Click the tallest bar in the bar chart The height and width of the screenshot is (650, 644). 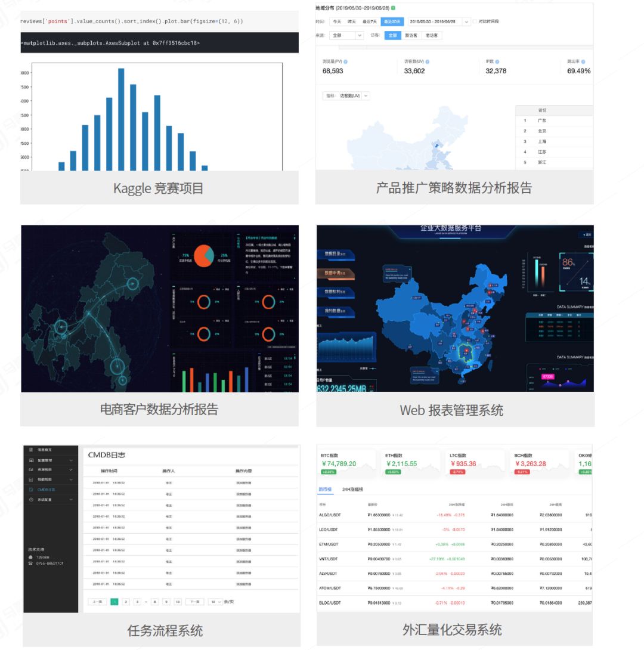(x=121, y=119)
